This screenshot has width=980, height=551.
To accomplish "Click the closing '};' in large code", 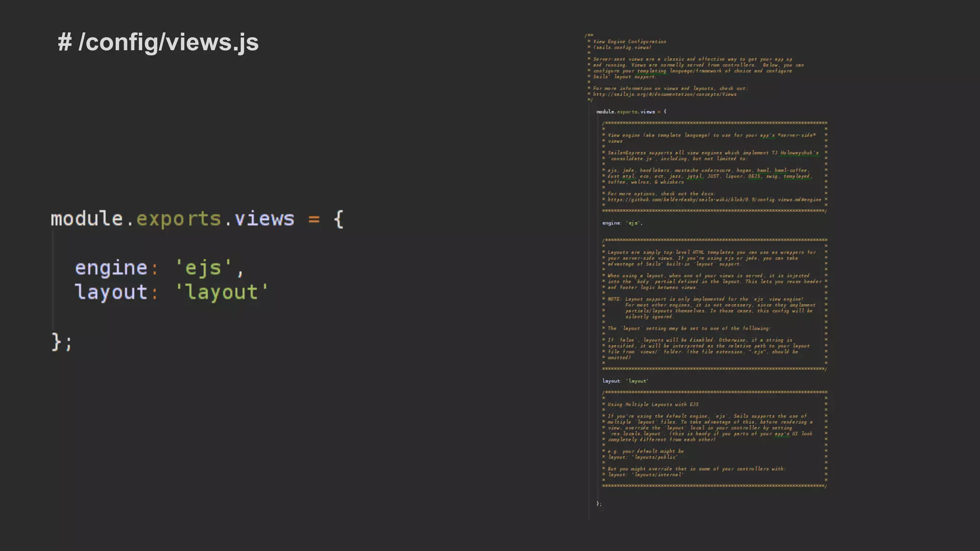I will [62, 342].
